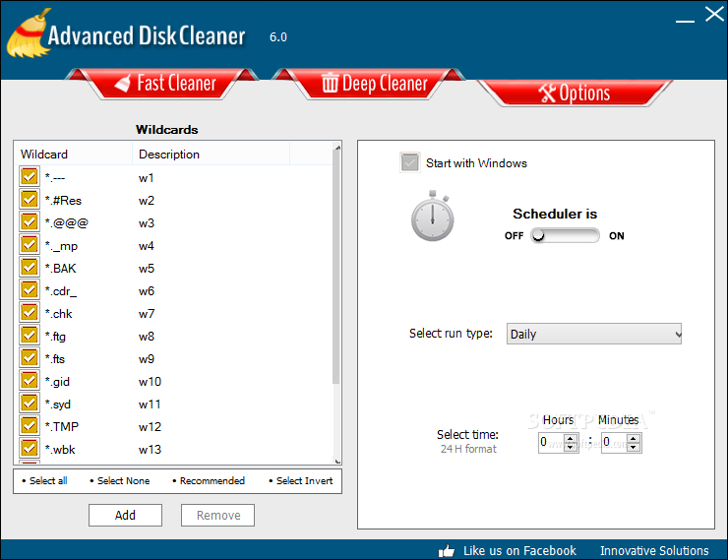Screen dimensions: 728x560
Task: Decrease the Hours value
Action: click(571, 447)
